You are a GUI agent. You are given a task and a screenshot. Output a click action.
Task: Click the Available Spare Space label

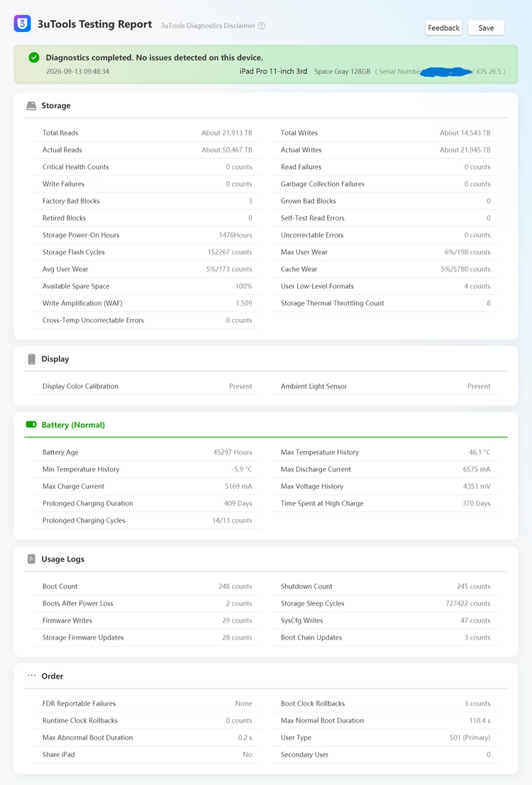click(76, 286)
